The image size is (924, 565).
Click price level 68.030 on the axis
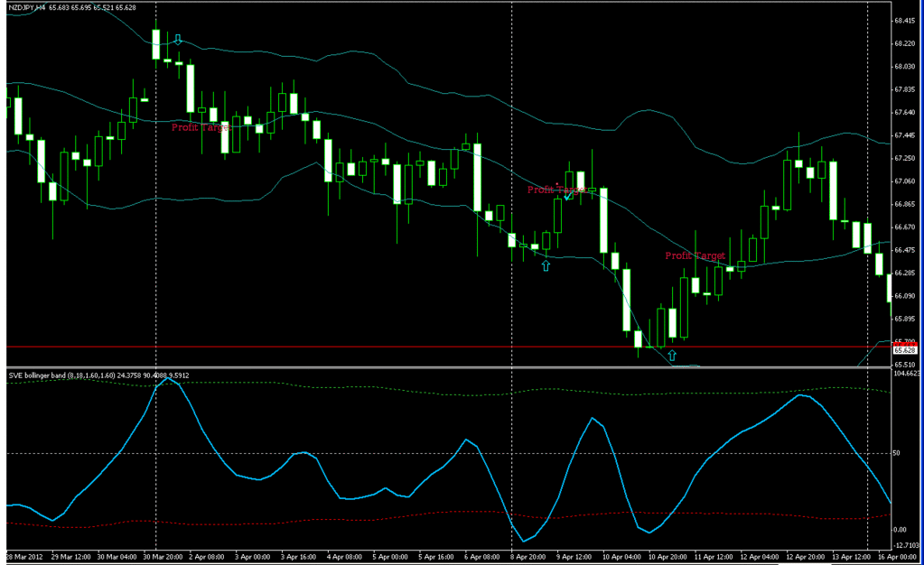pos(904,67)
